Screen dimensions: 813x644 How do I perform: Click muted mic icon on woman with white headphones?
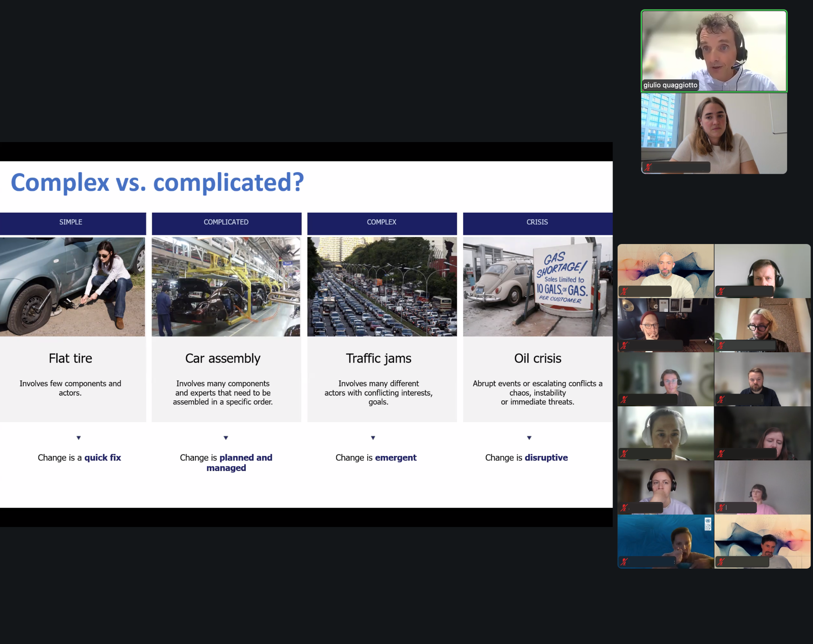tap(624, 454)
